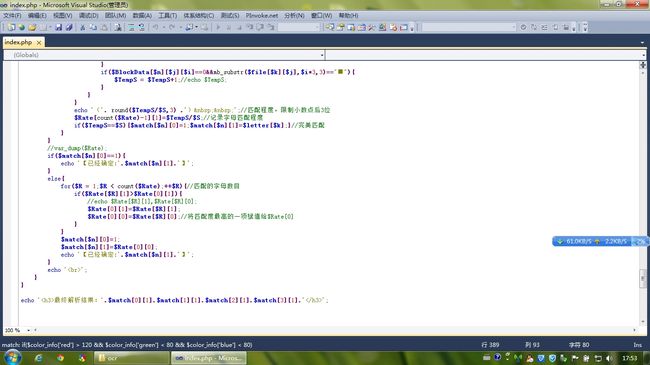Open the Properties Window toolbar icon
Screen dimensions: 650x365
(340, 27)
